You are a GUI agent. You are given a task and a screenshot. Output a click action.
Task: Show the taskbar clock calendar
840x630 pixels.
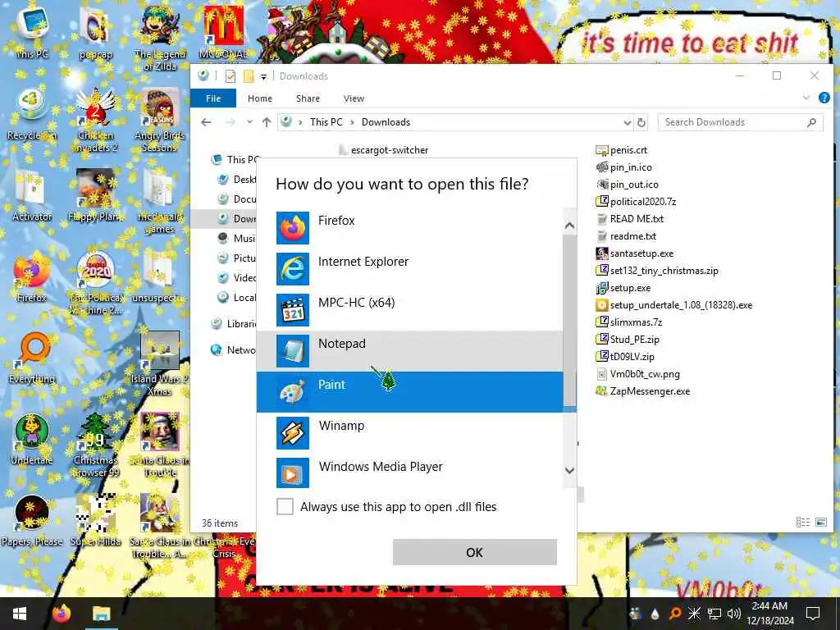point(769,614)
